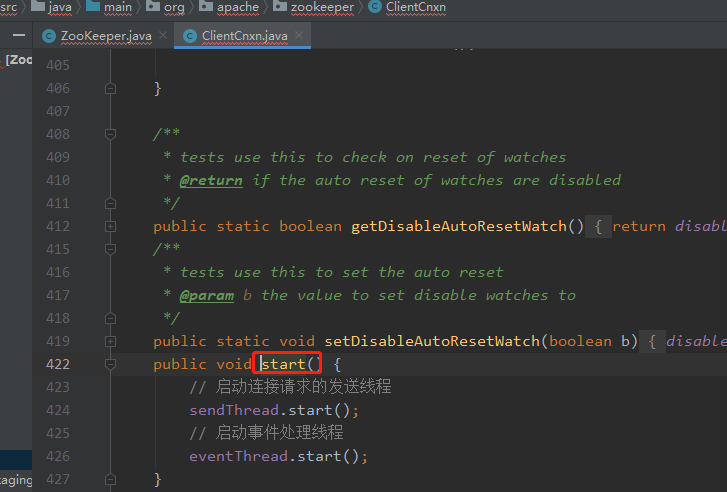Image resolution: width=727 pixels, height=492 pixels.
Task: Click the main breadcrumb folder icon
Action: 93,6
